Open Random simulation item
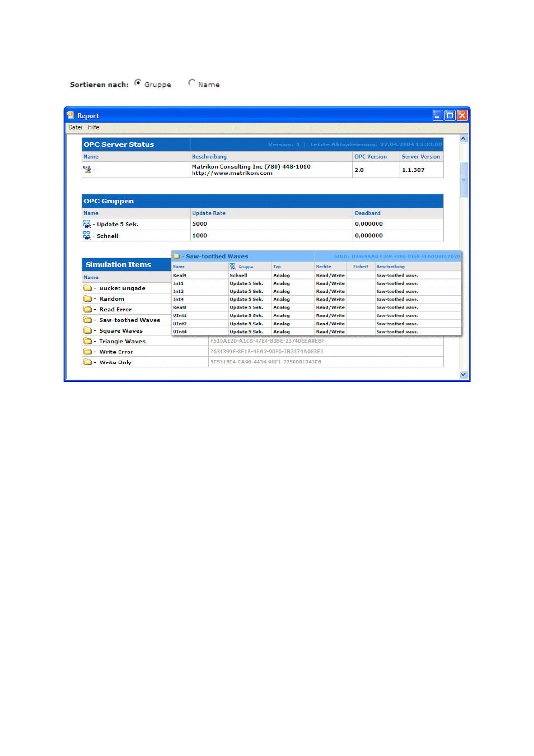 coord(112,299)
